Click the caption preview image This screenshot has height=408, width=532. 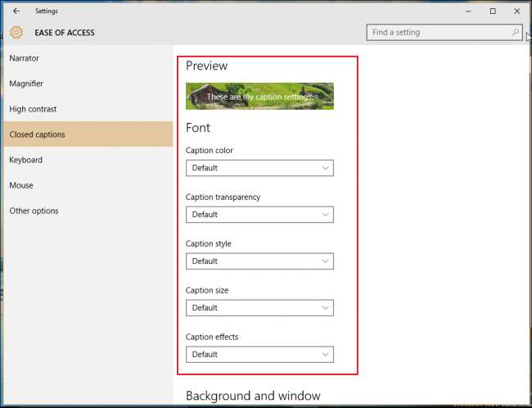[259, 96]
